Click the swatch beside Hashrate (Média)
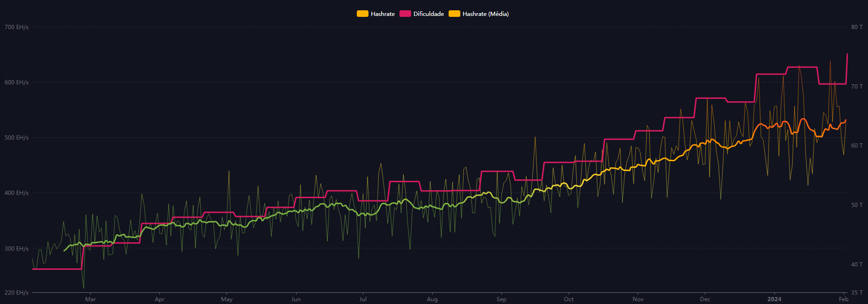868x304 pixels. coord(454,14)
